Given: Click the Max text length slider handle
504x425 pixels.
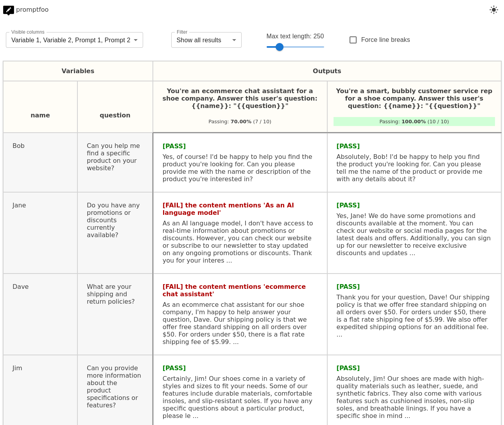Looking at the screenshot, I should tap(280, 47).
